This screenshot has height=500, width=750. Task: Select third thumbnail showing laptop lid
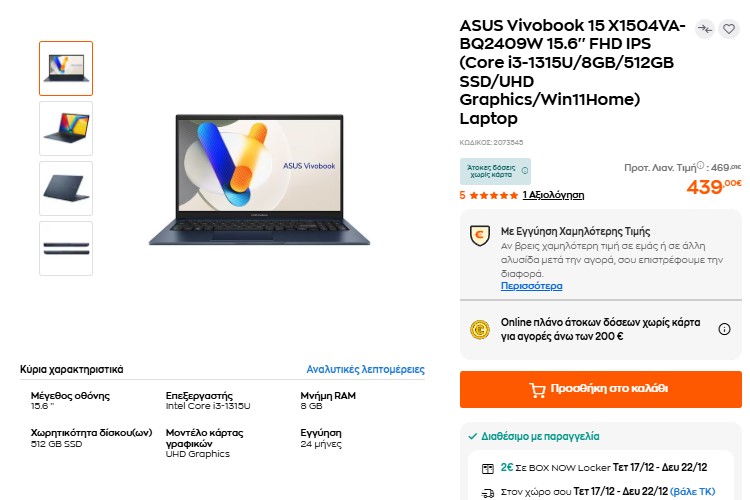[x=66, y=188]
